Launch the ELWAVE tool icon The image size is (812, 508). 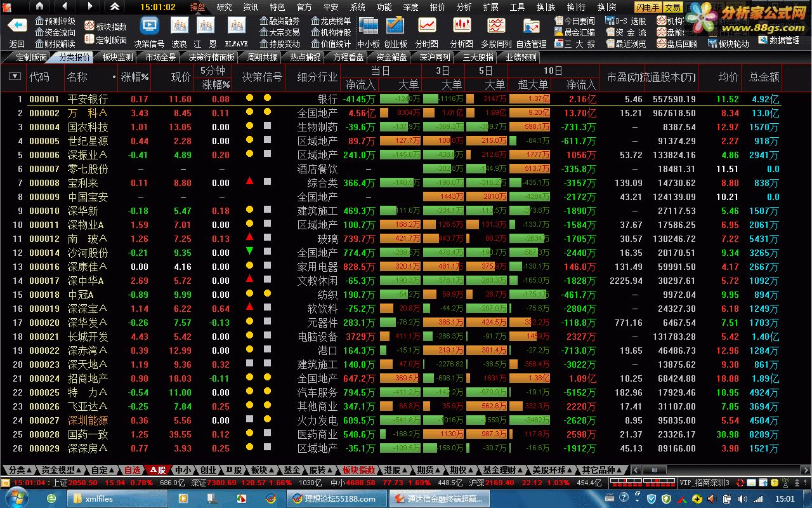[x=237, y=25]
